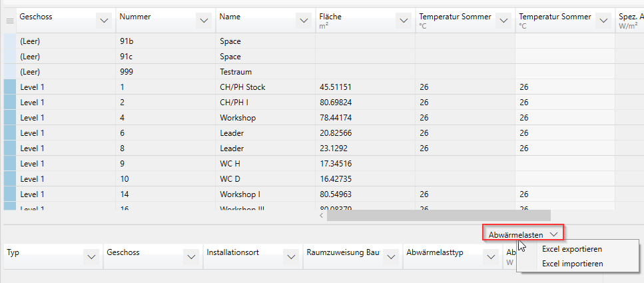
Task: Sort by the Name column header
Action: pos(230,17)
